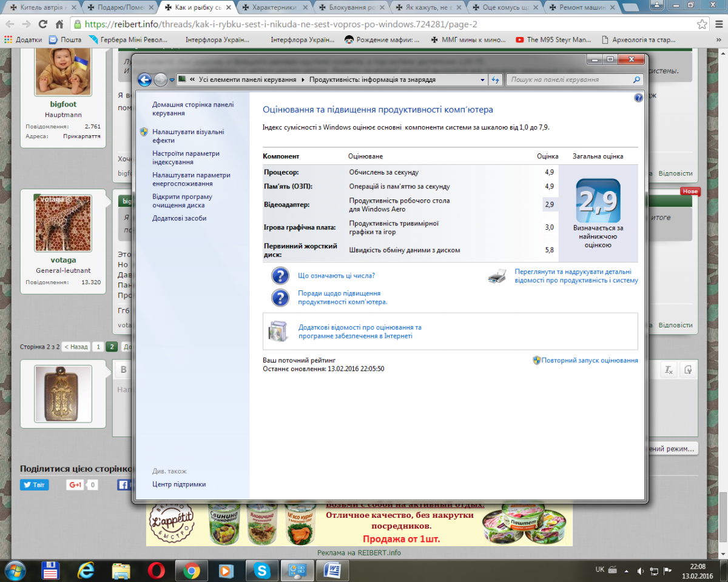Open 'Налаштувати параметри енергоспоживання' link
The image size is (728, 582).
click(x=191, y=179)
